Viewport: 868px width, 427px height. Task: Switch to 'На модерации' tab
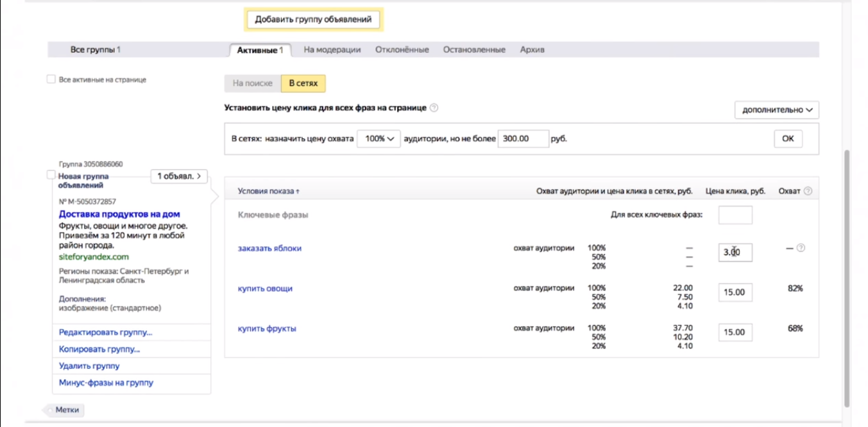point(332,50)
